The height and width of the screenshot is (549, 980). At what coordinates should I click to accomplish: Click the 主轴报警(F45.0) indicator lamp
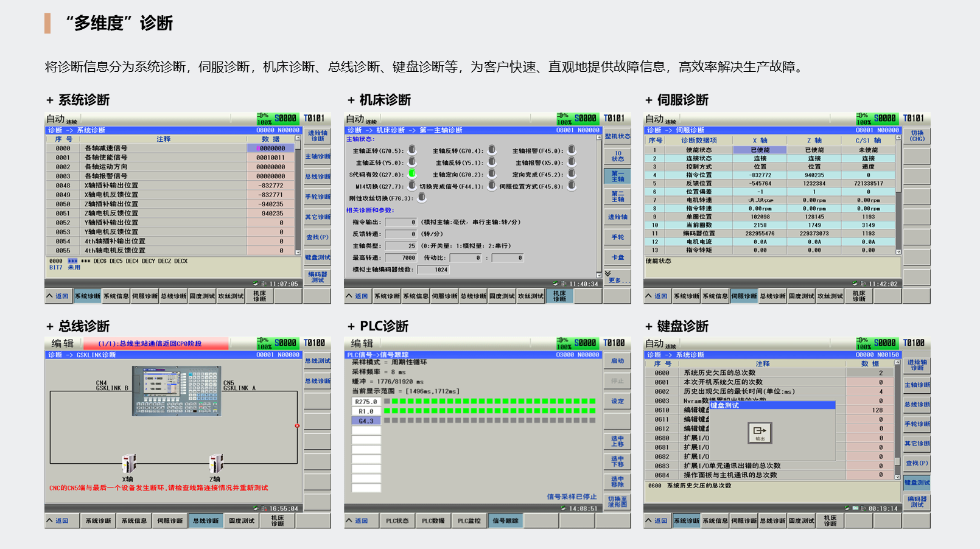pyautogui.click(x=572, y=150)
